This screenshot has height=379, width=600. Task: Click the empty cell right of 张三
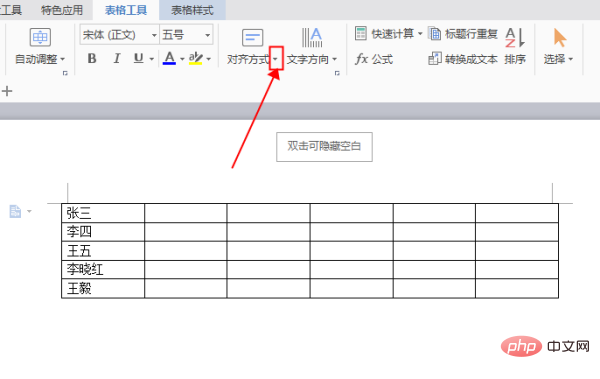click(186, 213)
